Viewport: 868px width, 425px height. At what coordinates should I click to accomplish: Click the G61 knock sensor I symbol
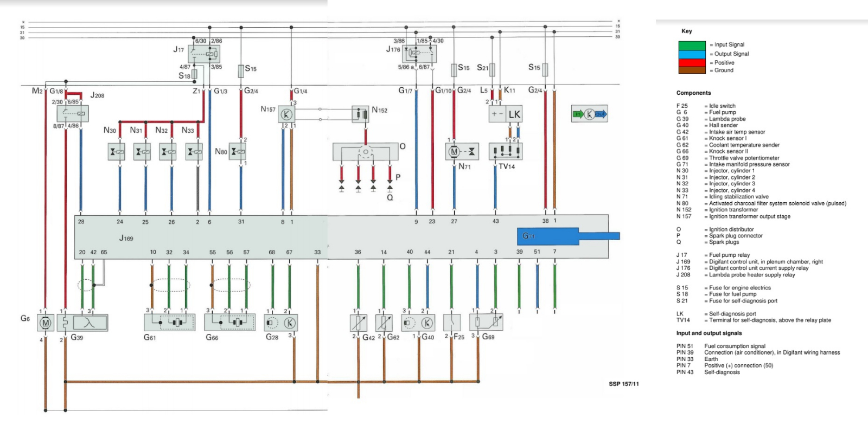[170, 322]
